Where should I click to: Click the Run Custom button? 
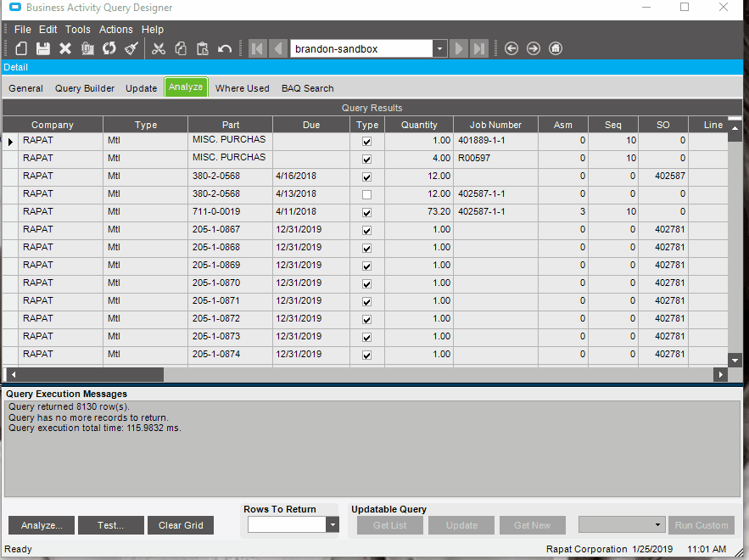tap(701, 525)
